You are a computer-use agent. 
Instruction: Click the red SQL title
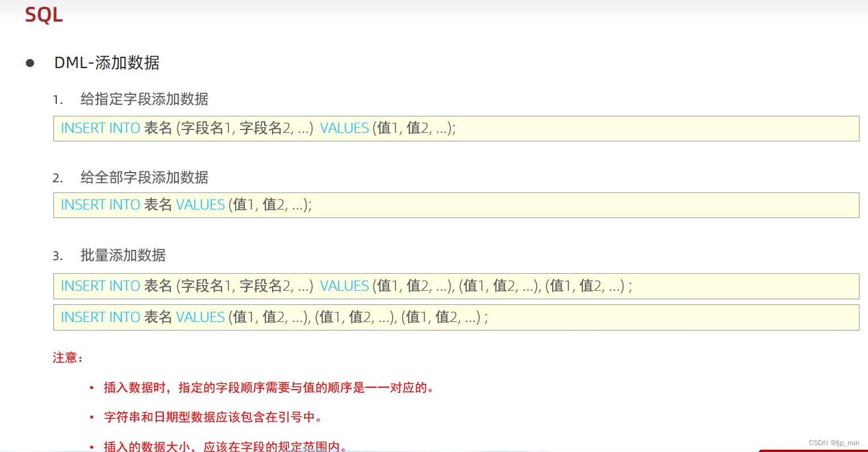click(x=44, y=15)
